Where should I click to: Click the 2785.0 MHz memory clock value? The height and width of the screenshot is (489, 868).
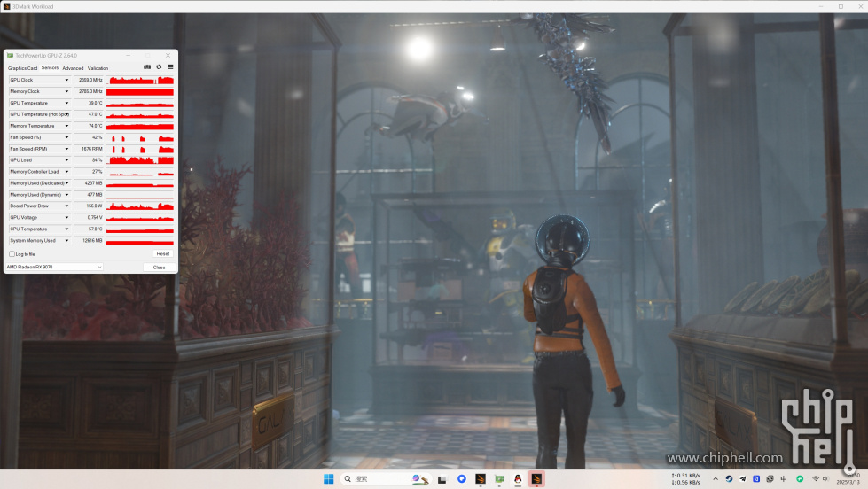[89, 91]
